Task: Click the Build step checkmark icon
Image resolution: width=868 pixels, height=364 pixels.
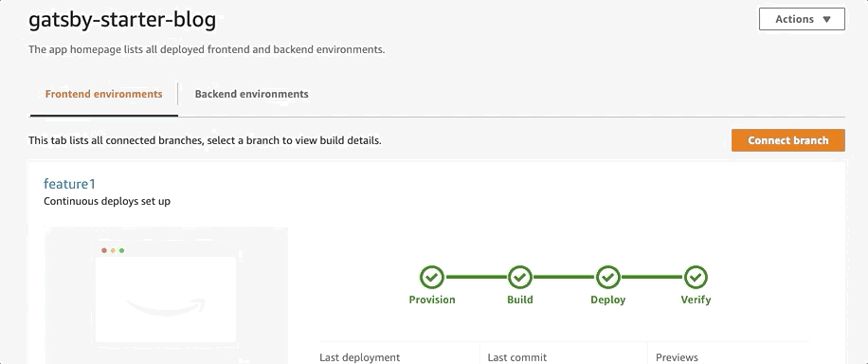Action: [x=520, y=277]
